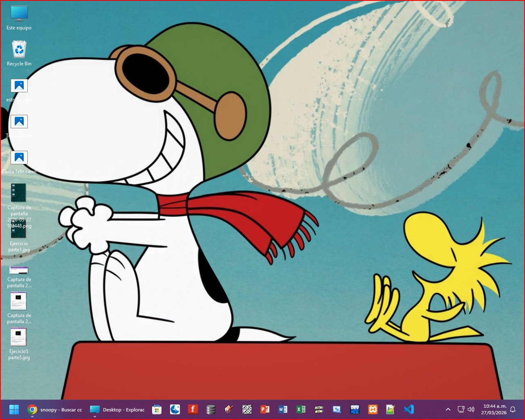This screenshot has height=420, width=525.
Task: Open the Windows Start menu
Action: point(14,409)
